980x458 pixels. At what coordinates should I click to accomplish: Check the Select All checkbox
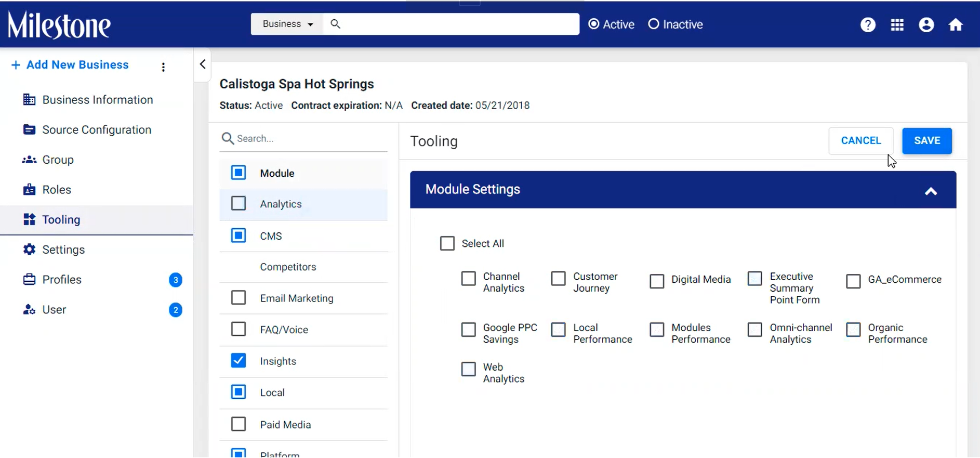[x=447, y=243]
